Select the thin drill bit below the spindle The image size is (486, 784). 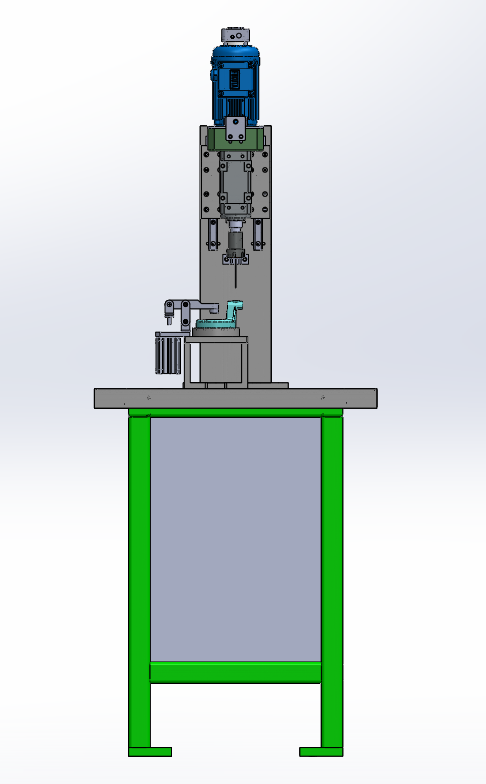pos(235,276)
